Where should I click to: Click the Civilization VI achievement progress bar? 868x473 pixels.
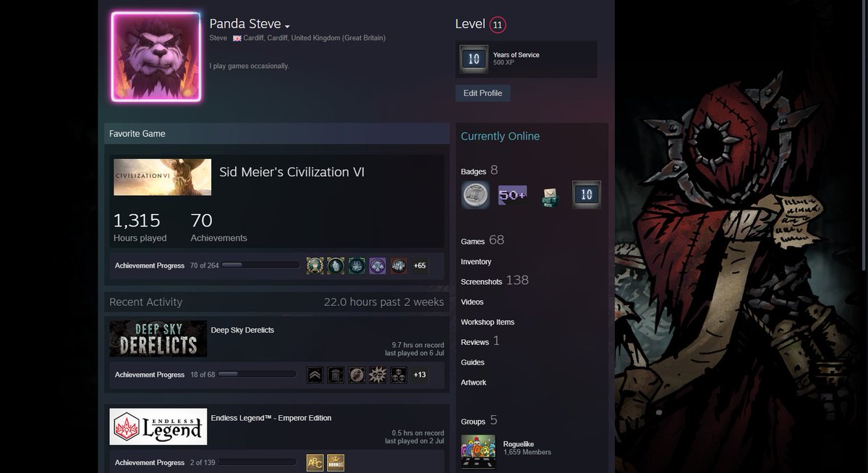[260, 265]
